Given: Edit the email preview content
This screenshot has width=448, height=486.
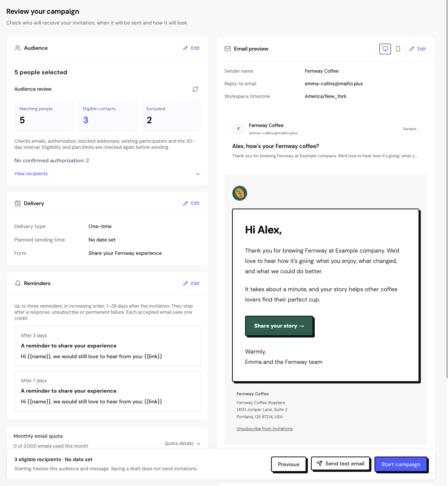Looking at the screenshot, I should tap(418, 49).
